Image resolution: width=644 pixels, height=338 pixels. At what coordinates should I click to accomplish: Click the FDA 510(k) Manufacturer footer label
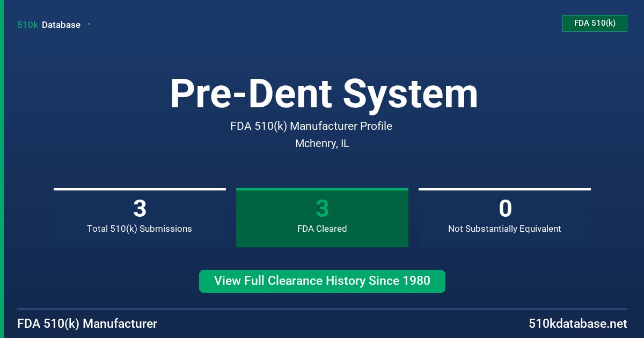87,324
